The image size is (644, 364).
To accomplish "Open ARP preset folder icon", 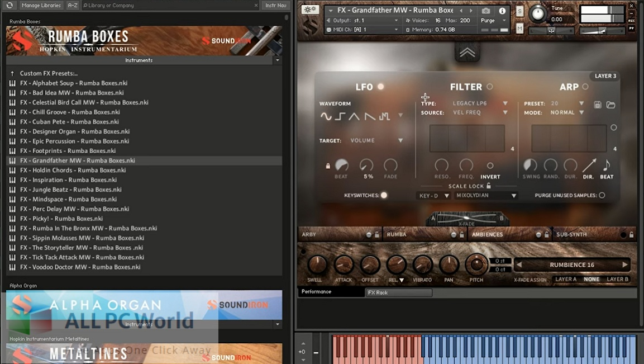I will [x=610, y=105].
